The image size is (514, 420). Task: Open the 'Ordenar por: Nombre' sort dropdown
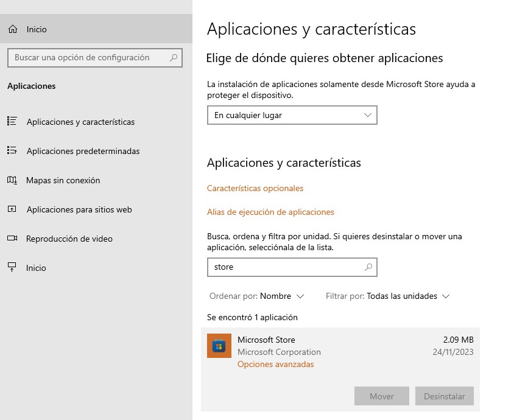pos(256,296)
